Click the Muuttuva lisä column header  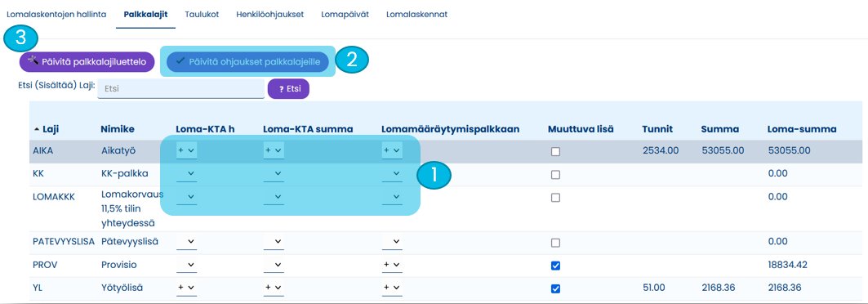click(x=580, y=129)
